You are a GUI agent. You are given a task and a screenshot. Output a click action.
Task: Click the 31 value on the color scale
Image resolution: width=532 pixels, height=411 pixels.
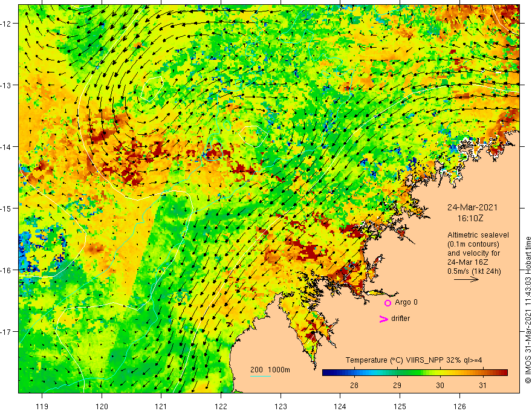(482, 385)
